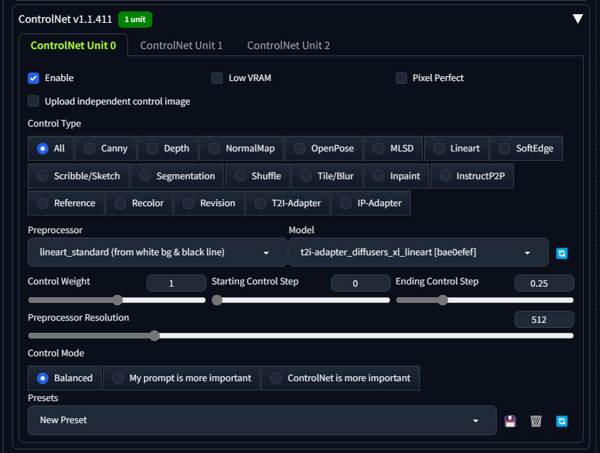Click the green 1 unit badge
The width and height of the screenshot is (600, 453).
(x=135, y=20)
